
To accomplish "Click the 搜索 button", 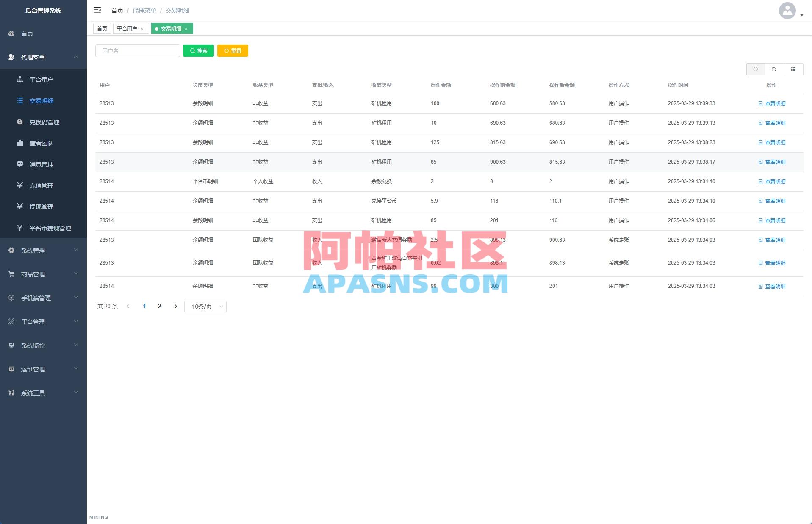I will tap(198, 50).
